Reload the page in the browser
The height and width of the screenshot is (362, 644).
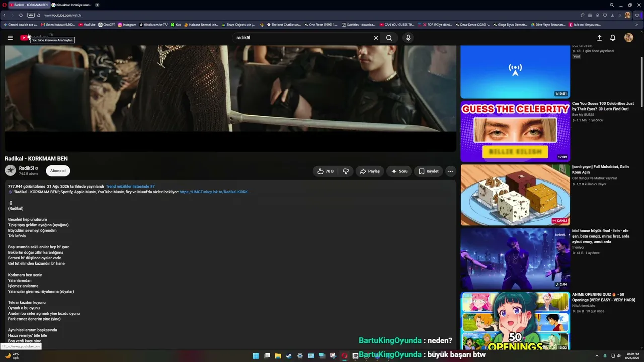tap(21, 15)
